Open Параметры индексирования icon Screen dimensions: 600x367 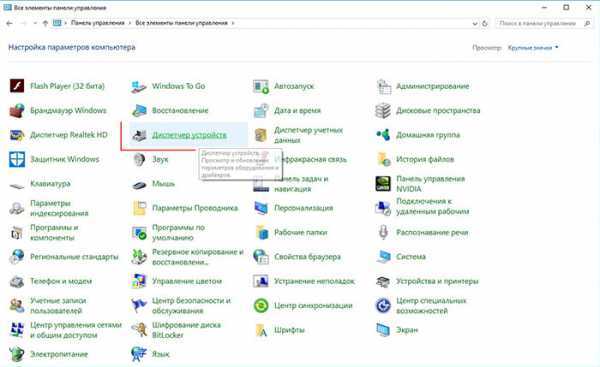pyautogui.click(x=17, y=208)
